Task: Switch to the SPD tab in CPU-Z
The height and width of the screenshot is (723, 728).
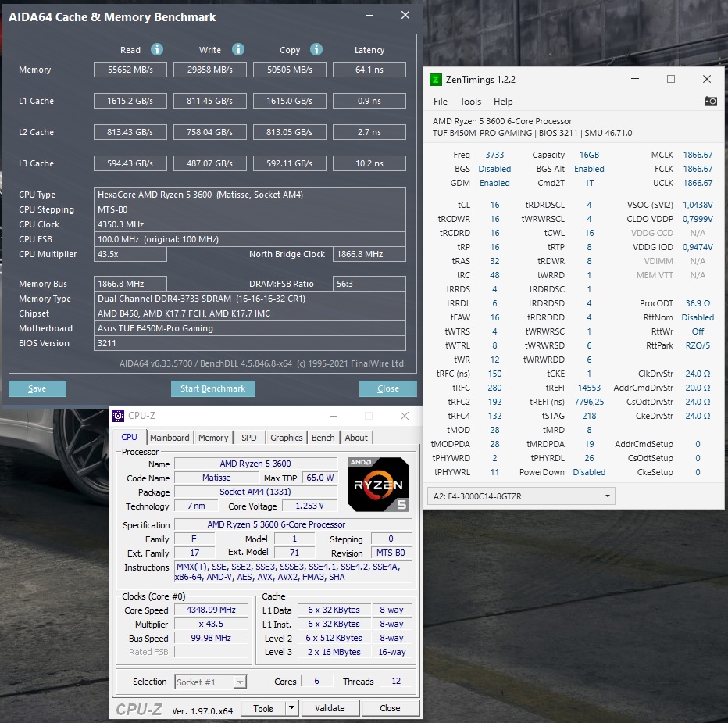Action: [249, 438]
